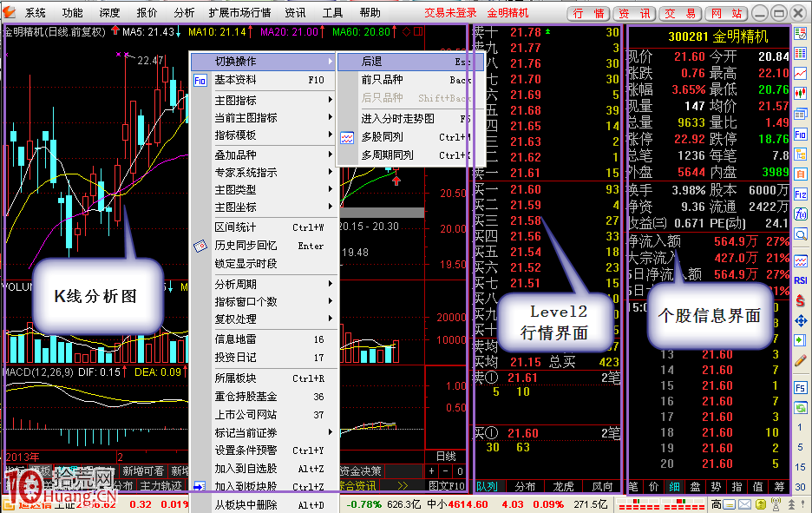Screen dimensions: 812x513
Task: Click the orange 自 watchlist icon in sidebar
Action: (x=801, y=174)
